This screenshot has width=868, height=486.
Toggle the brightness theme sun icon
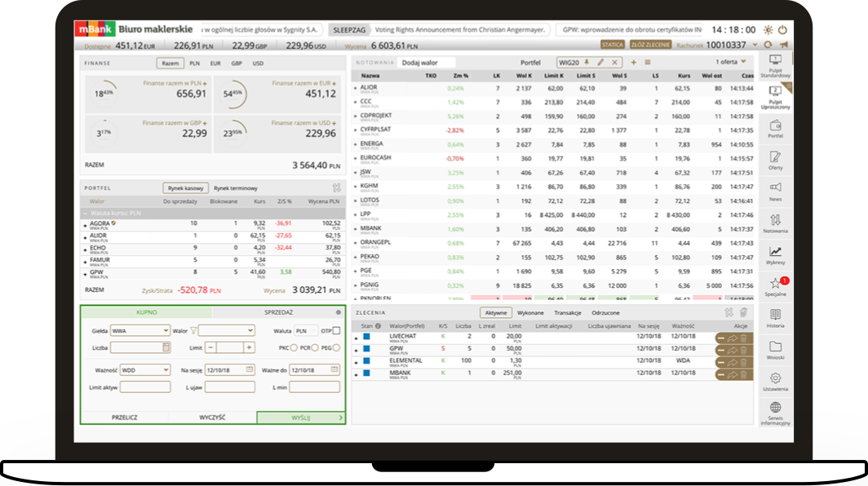[x=768, y=30]
